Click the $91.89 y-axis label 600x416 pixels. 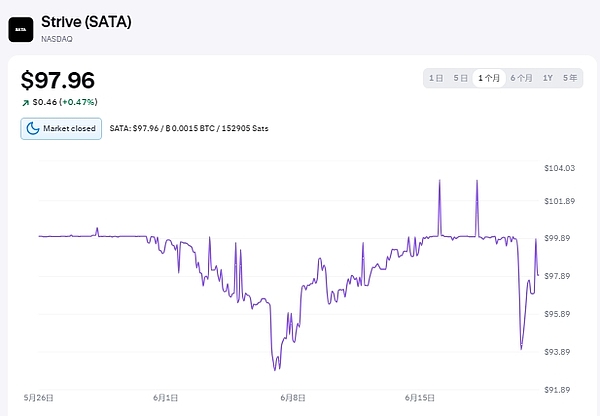557,390
